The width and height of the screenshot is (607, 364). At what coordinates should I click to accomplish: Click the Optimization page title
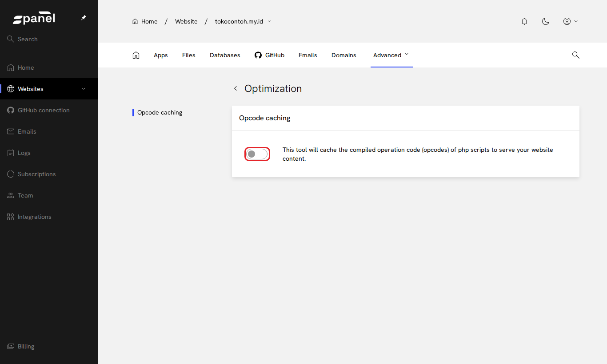(x=273, y=88)
